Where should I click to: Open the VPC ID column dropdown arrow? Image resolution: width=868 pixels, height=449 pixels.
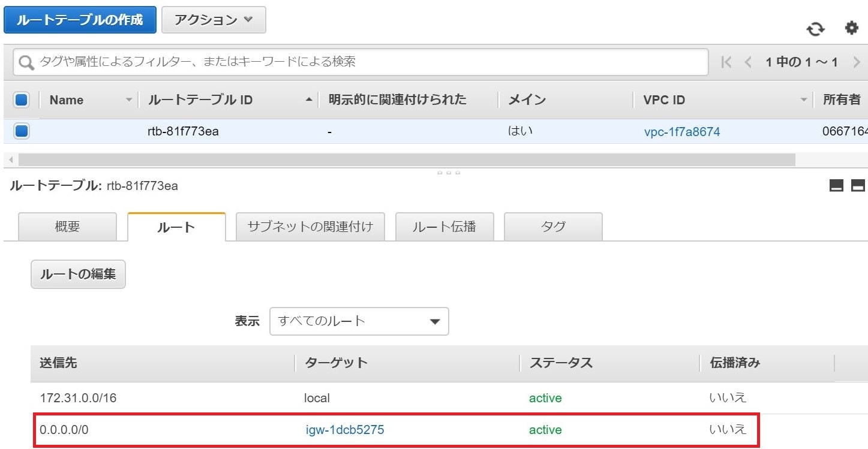pyautogui.click(x=804, y=100)
